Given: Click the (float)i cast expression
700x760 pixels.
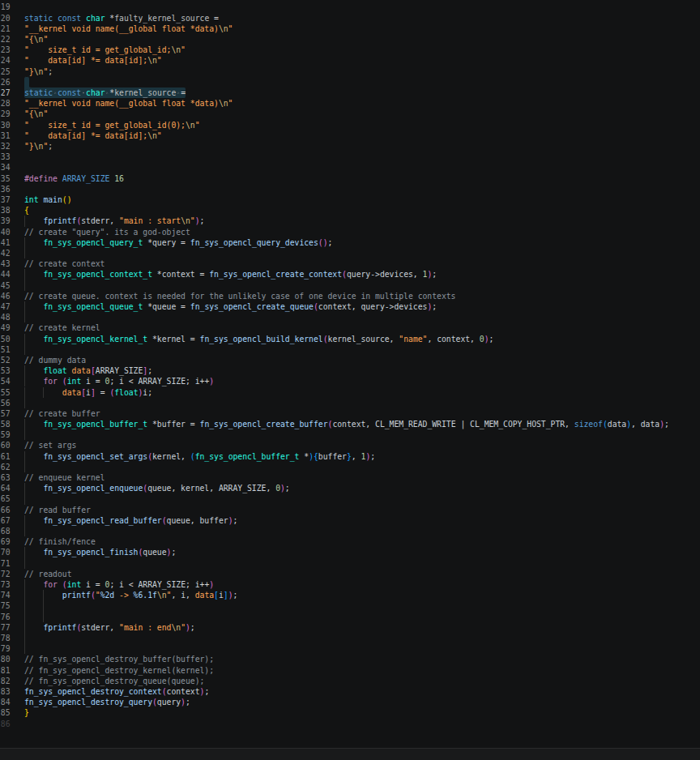Looking at the screenshot, I should click(129, 393).
